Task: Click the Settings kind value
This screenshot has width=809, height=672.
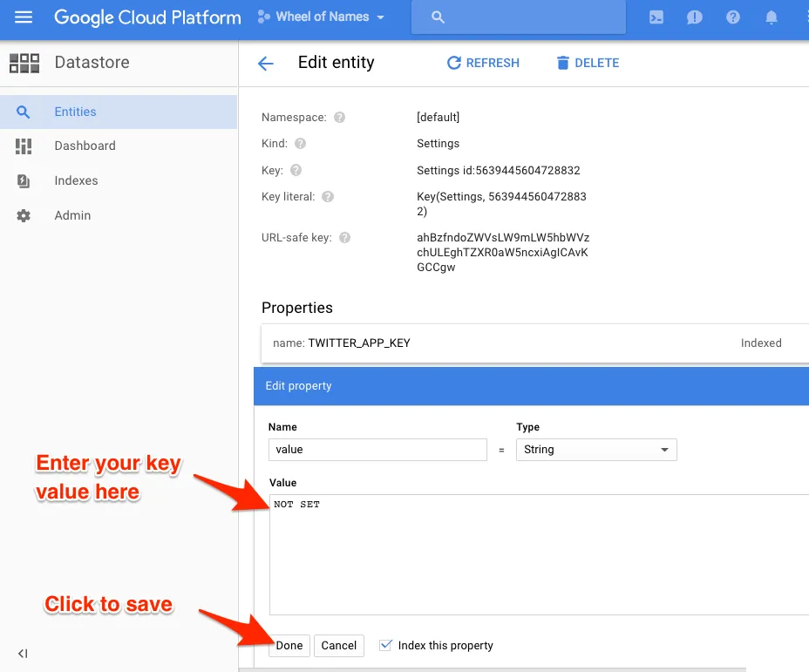Action: point(438,143)
